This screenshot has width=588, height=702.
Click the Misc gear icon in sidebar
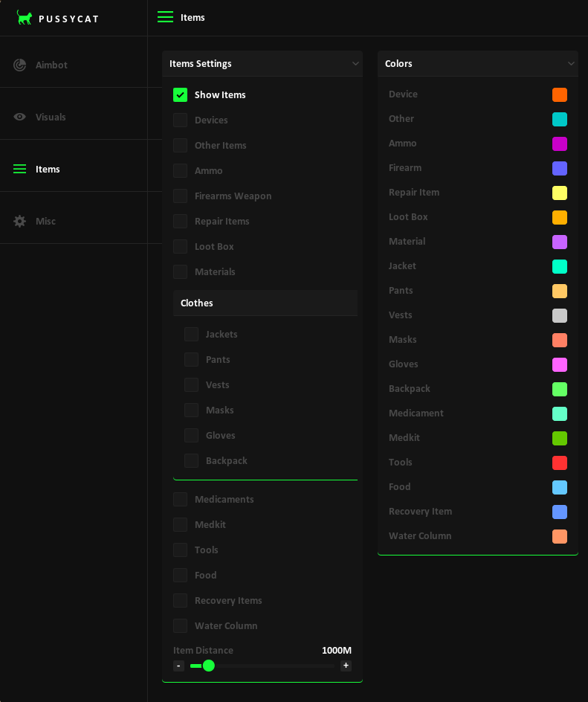(x=20, y=222)
